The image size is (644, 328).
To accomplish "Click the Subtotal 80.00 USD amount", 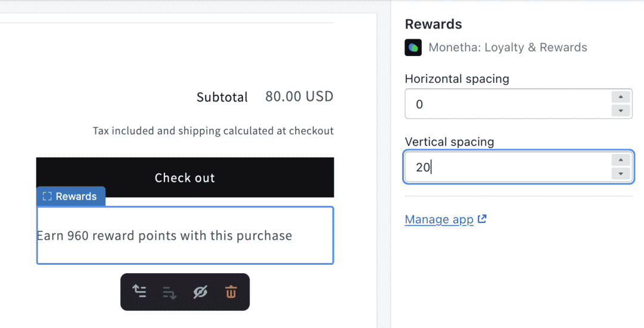I will pos(299,97).
